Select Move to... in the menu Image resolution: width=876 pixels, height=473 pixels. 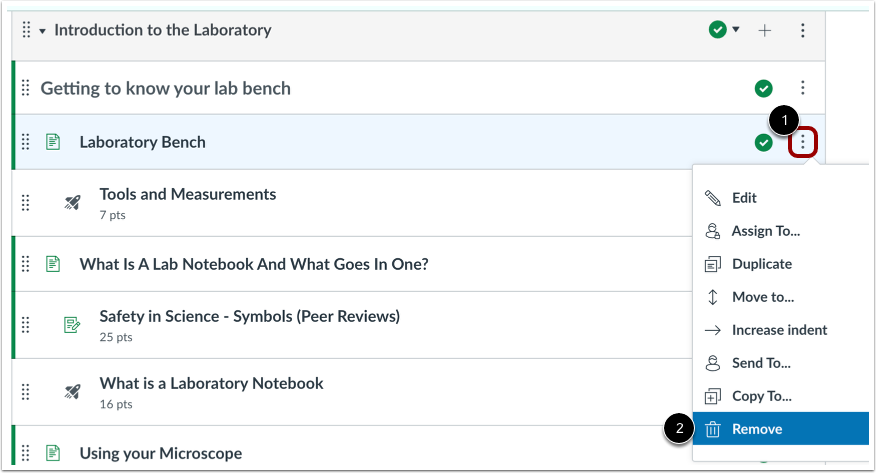(x=762, y=297)
